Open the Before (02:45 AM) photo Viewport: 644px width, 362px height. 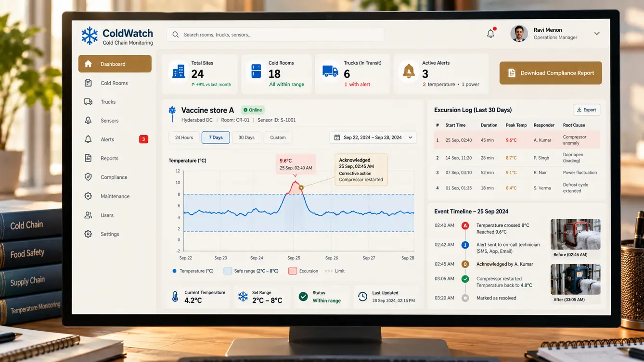click(x=575, y=234)
